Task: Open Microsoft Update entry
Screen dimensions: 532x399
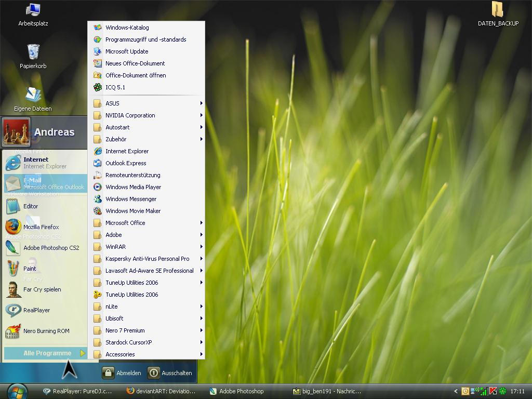Action: click(x=146, y=51)
